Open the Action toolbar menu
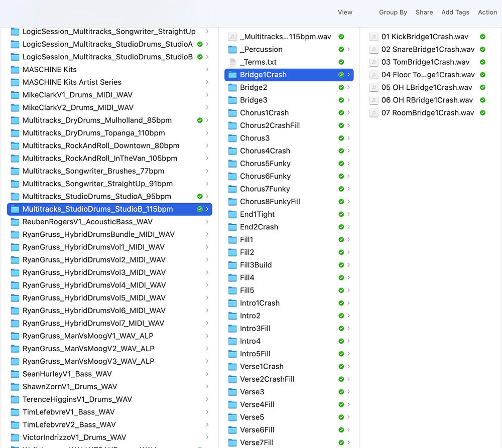502x448 pixels. click(x=487, y=12)
